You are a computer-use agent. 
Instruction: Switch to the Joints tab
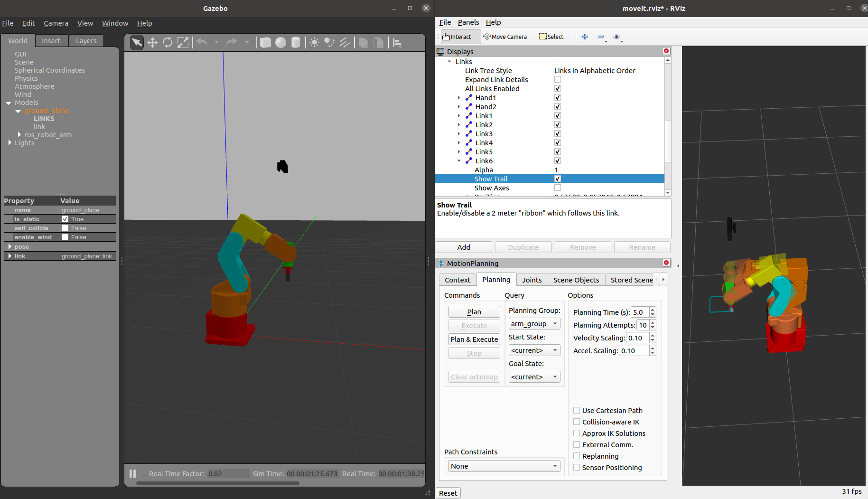(532, 280)
